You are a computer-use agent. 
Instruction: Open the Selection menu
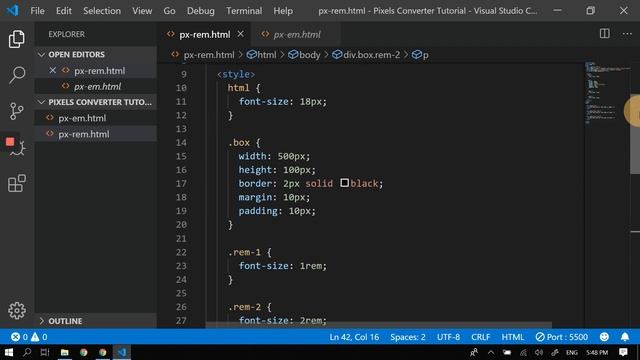102,11
